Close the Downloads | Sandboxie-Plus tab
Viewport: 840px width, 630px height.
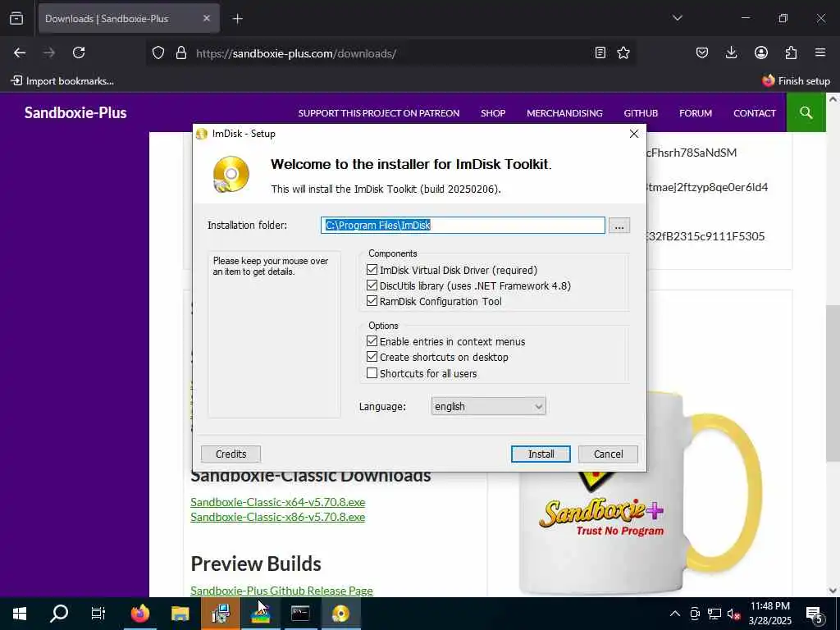(207, 18)
